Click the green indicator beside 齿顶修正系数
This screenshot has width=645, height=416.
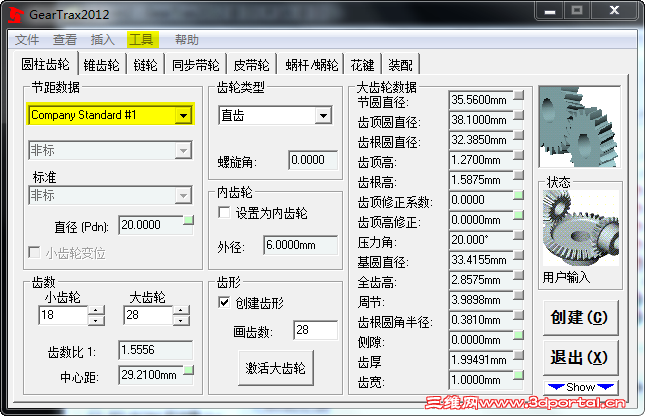tap(519, 195)
